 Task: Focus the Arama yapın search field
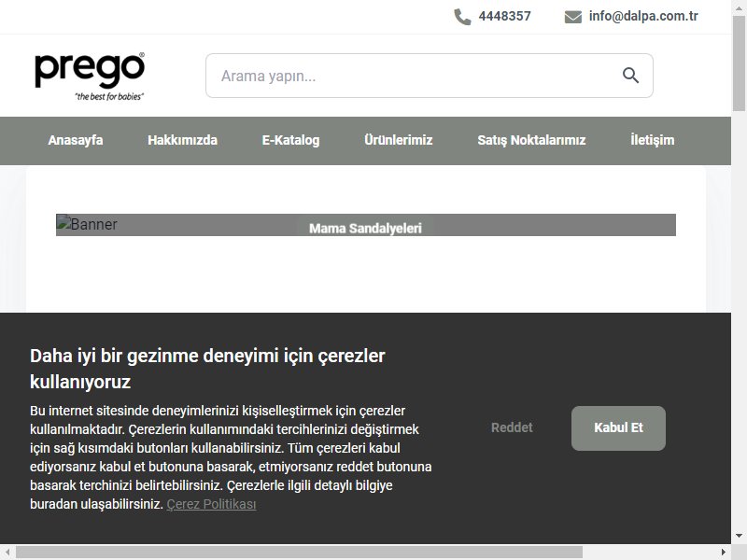tap(430, 76)
